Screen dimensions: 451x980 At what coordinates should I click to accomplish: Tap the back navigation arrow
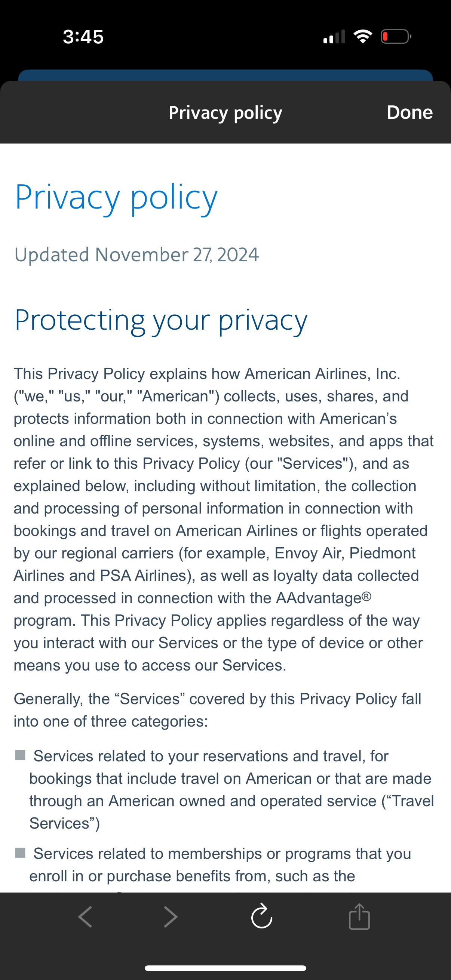85,916
